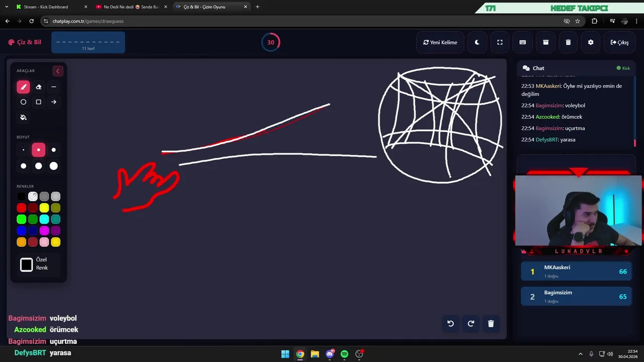Image resolution: width=644 pixels, height=362 pixels.
Task: Click the countdown timer showing 30
Action: tap(271, 42)
